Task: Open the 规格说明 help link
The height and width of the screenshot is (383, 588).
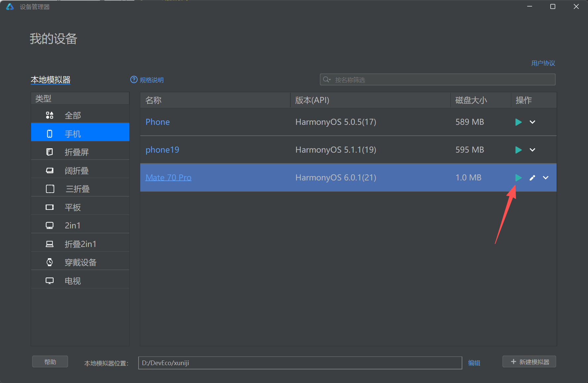Action: point(151,80)
